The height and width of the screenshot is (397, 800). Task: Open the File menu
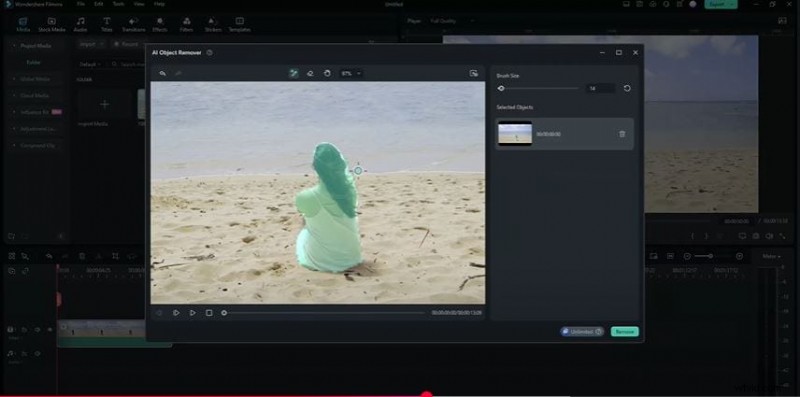pyautogui.click(x=81, y=4)
